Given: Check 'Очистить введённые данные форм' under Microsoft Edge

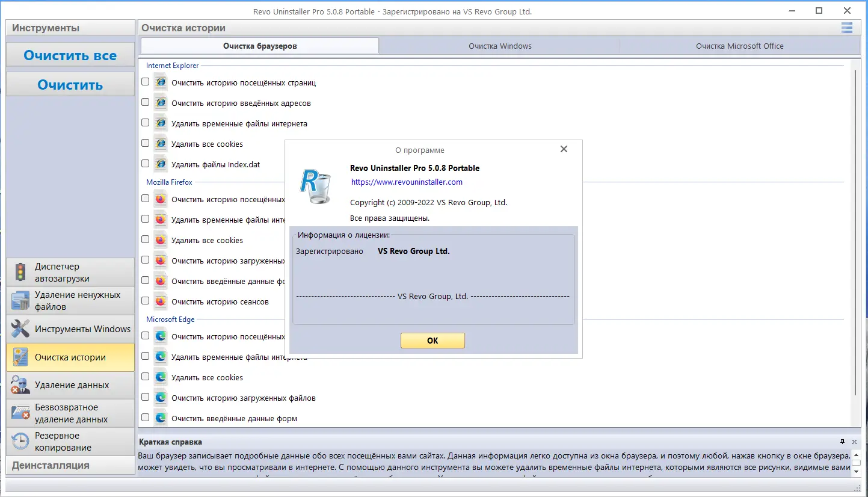Looking at the screenshot, I should [x=145, y=417].
